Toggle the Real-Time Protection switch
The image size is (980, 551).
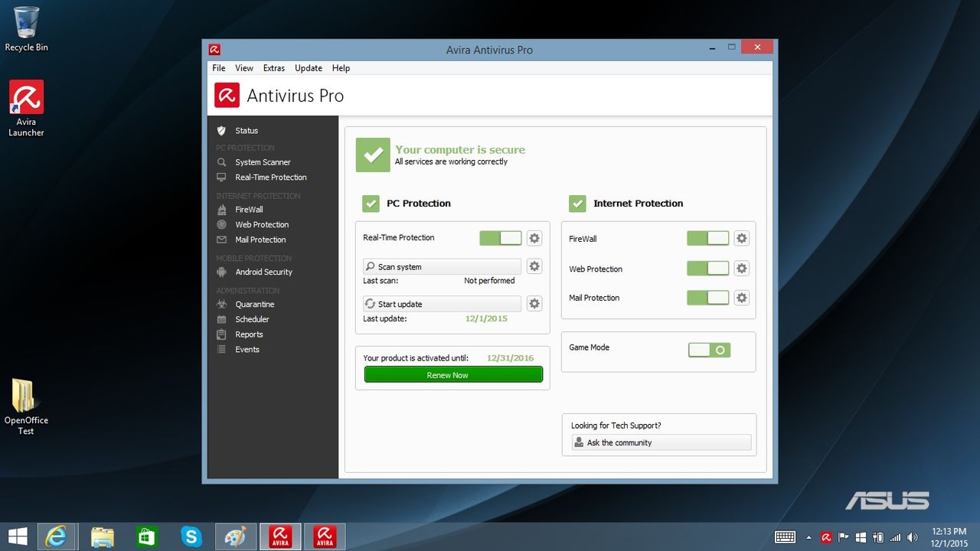point(501,238)
